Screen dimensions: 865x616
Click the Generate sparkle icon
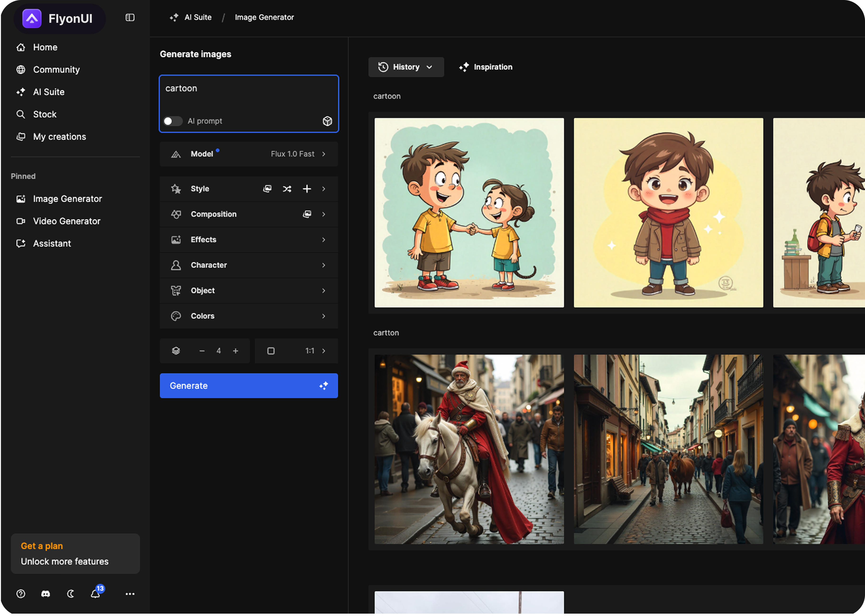tap(323, 386)
